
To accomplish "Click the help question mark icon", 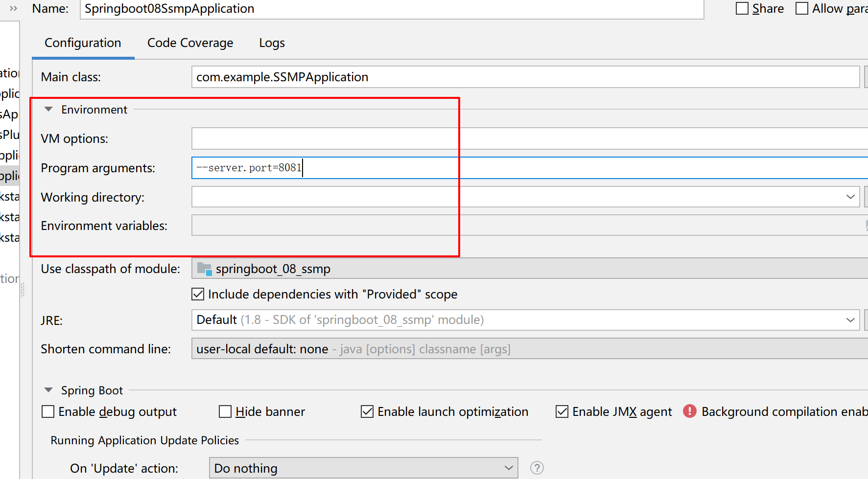I will click(537, 468).
